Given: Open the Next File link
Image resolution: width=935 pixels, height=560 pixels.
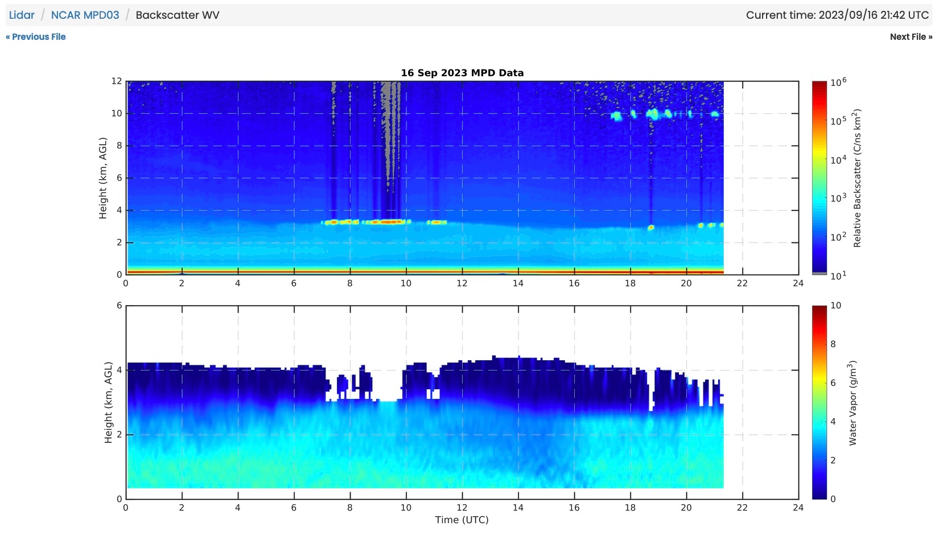Looking at the screenshot, I should pyautogui.click(x=911, y=37).
